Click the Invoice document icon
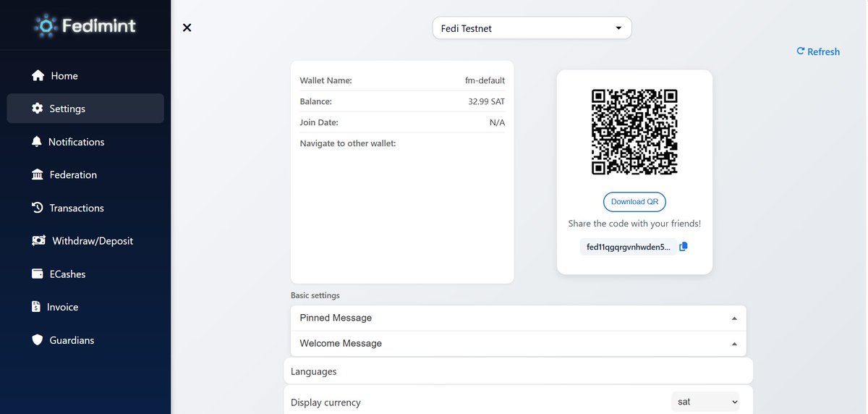This screenshot has height=414, width=868. (x=36, y=307)
